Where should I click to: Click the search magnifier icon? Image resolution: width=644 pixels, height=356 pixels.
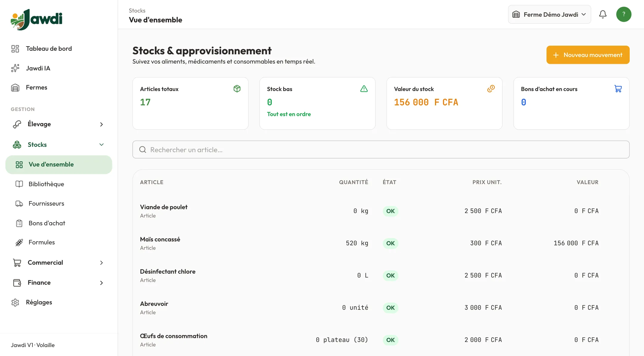(x=143, y=150)
